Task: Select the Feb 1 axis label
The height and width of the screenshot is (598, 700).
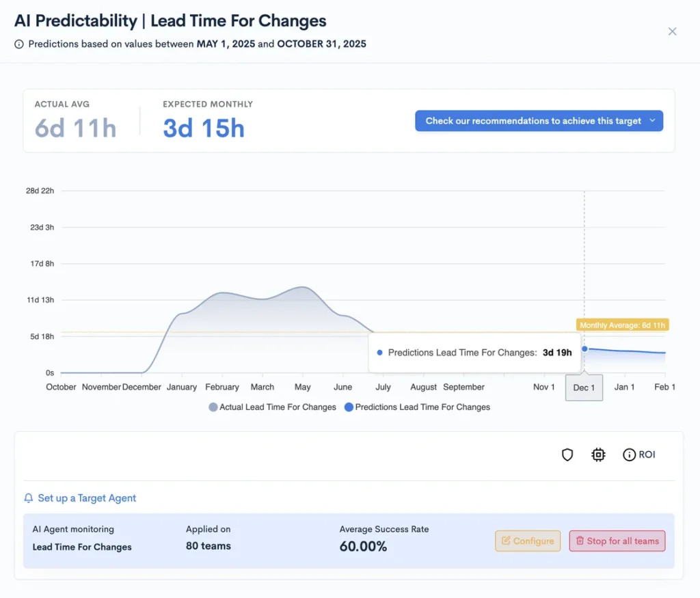Action: [664, 387]
